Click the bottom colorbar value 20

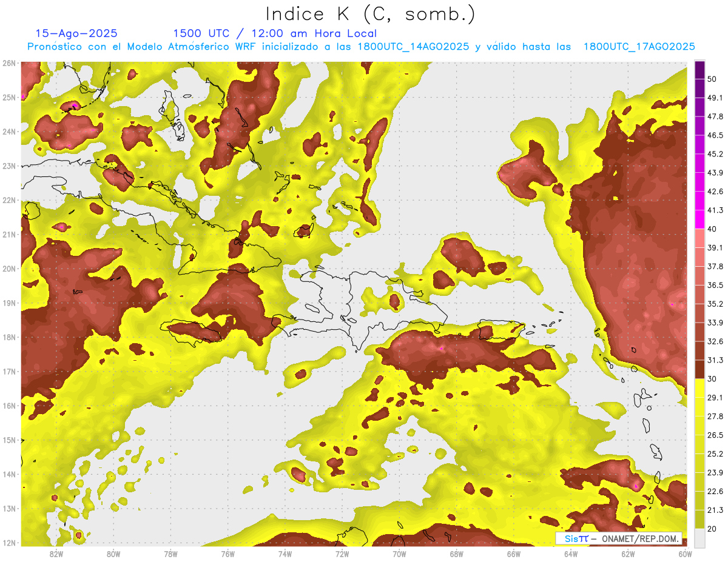coord(712,529)
